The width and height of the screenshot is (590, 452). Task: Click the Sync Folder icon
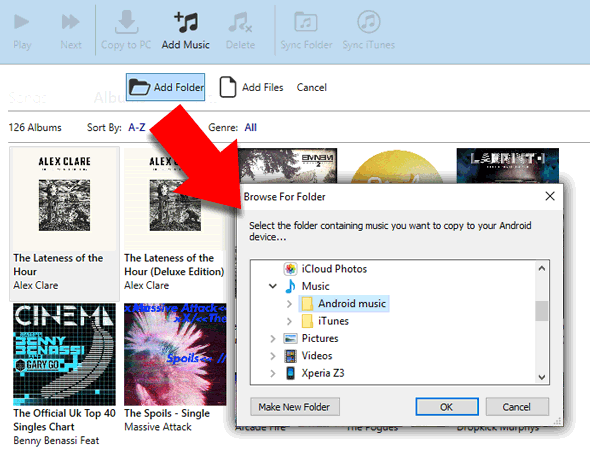[x=306, y=22]
